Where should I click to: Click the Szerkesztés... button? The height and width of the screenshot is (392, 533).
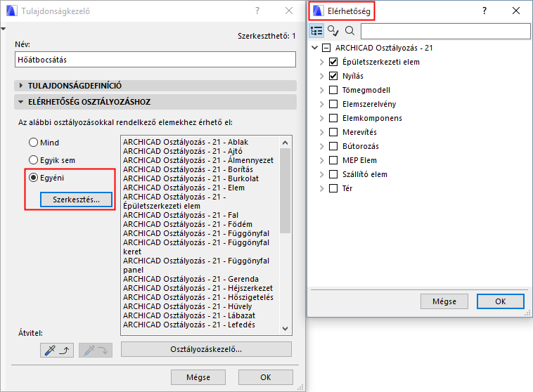(x=76, y=200)
